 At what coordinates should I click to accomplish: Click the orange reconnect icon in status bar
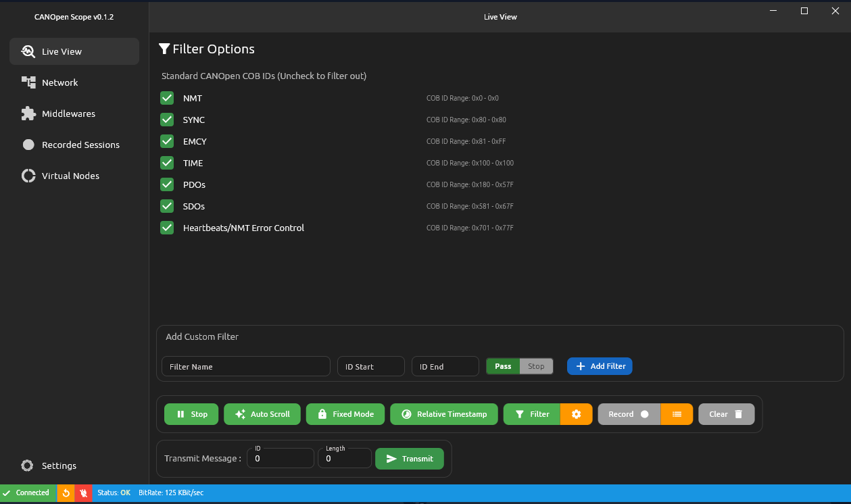click(x=65, y=493)
